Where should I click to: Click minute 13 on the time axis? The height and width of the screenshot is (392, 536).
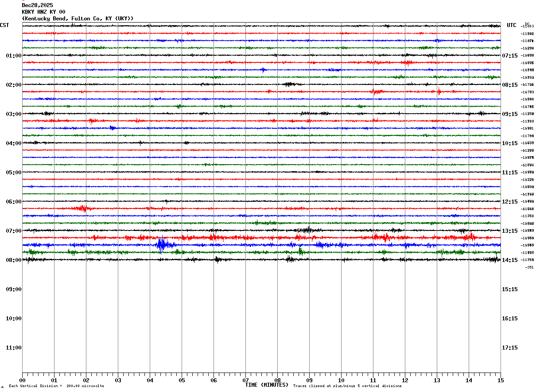point(437,380)
